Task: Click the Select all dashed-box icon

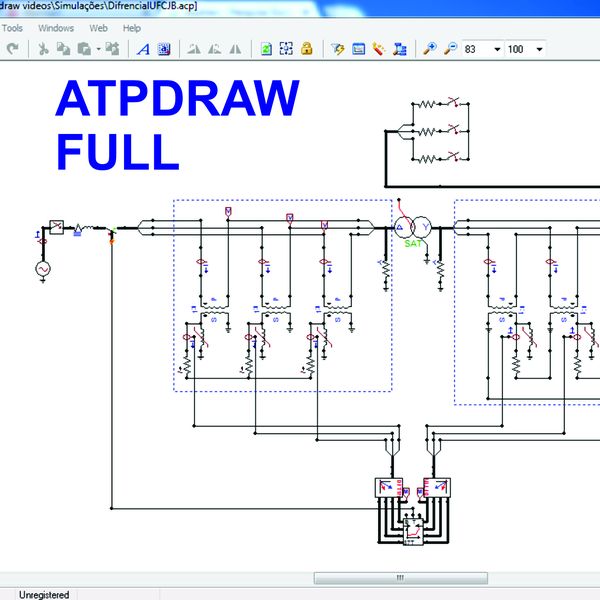Action: [286, 49]
